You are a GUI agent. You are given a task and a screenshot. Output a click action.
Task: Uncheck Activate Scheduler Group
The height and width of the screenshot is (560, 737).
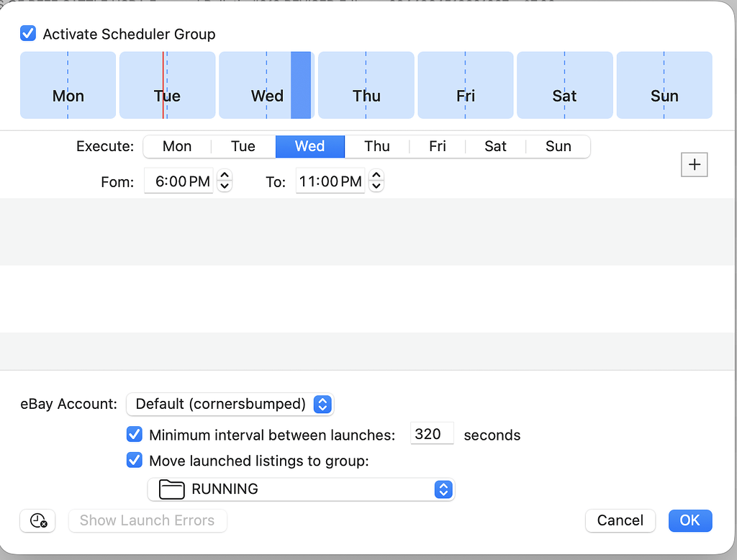pyautogui.click(x=28, y=34)
